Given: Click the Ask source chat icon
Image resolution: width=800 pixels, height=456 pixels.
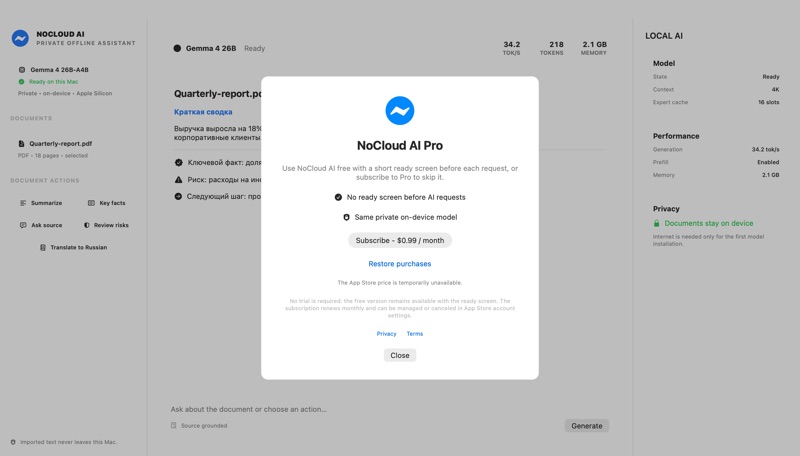Looking at the screenshot, I should tap(23, 225).
